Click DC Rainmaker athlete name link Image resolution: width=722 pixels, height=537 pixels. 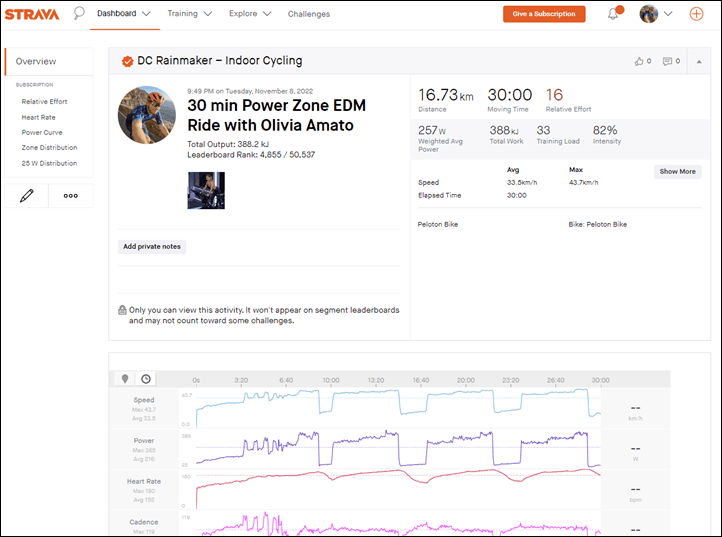175,61
